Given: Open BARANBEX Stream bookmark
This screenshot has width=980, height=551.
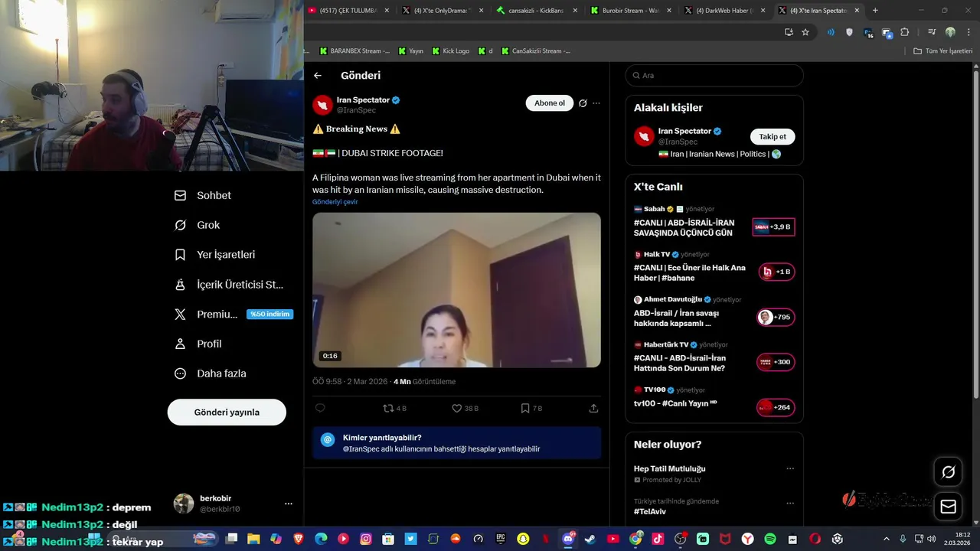Looking at the screenshot, I should coord(354,51).
